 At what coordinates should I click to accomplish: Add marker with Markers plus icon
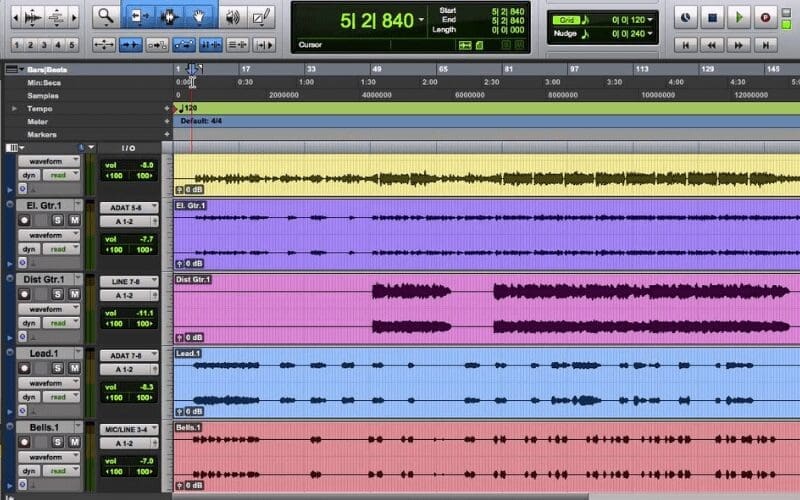click(x=166, y=135)
